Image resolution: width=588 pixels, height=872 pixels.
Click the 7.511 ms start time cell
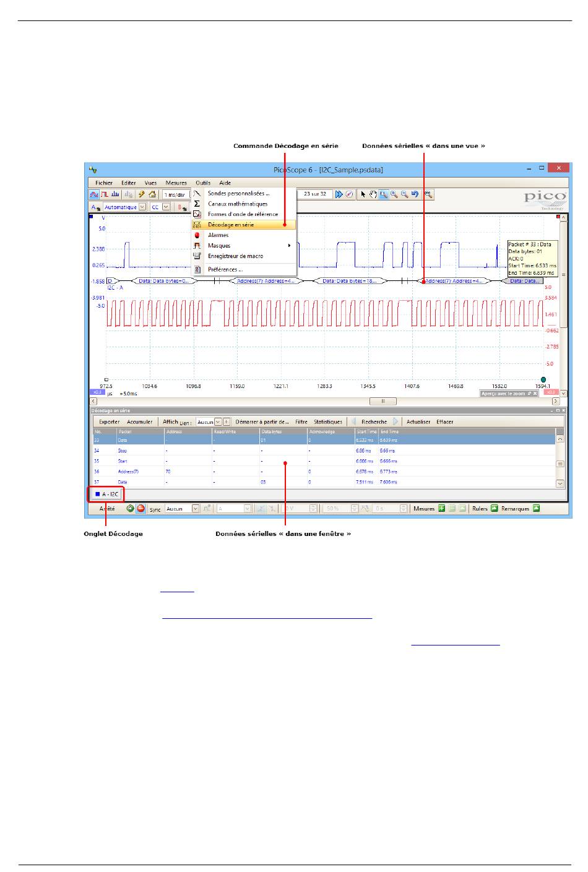point(363,482)
